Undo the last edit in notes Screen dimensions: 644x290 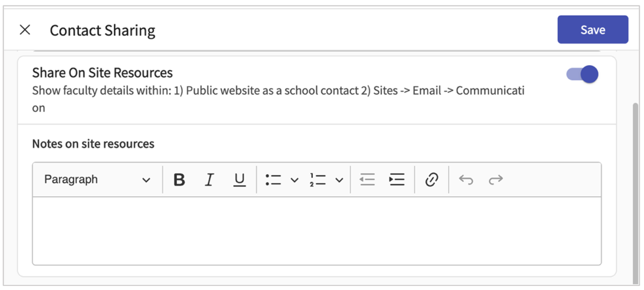pos(466,179)
